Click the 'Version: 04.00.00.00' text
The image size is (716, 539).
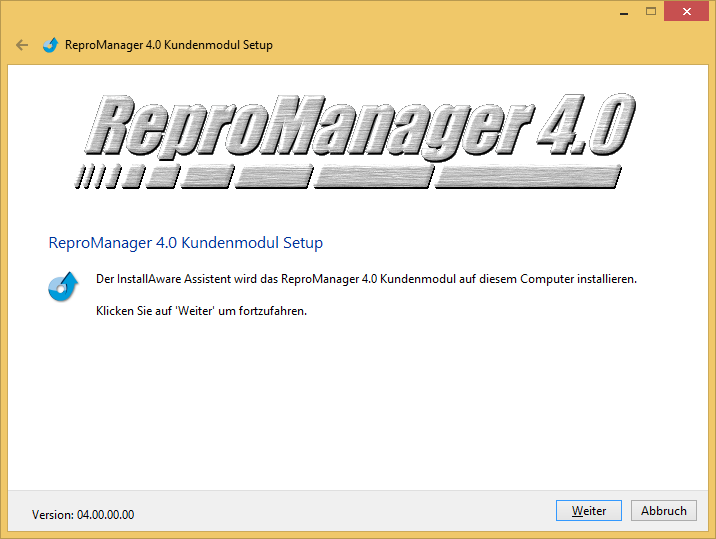pyautogui.click(x=83, y=515)
